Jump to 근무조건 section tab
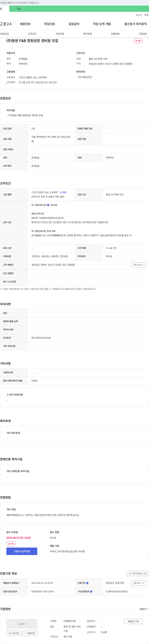 coord(32,34)
